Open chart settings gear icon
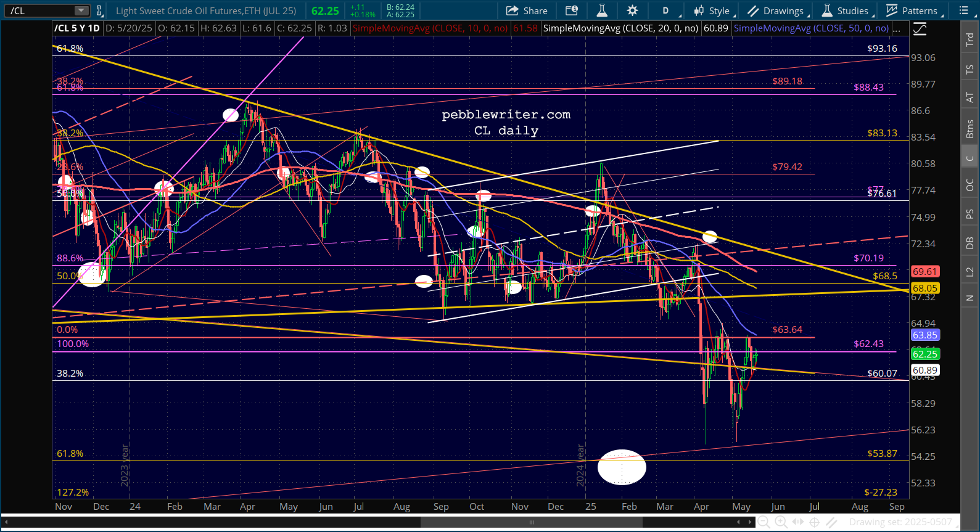This screenshot has height=532, width=980. click(632, 10)
